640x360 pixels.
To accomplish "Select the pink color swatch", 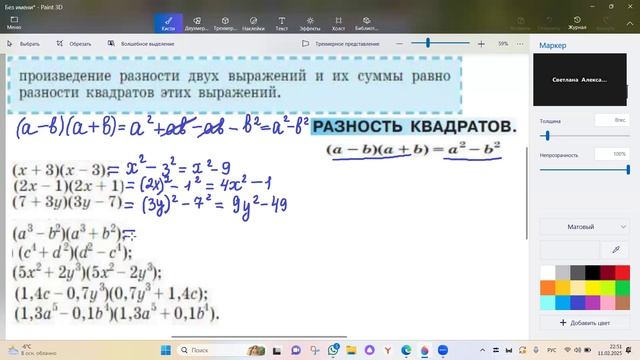I will pyautogui.click(x=607, y=303).
